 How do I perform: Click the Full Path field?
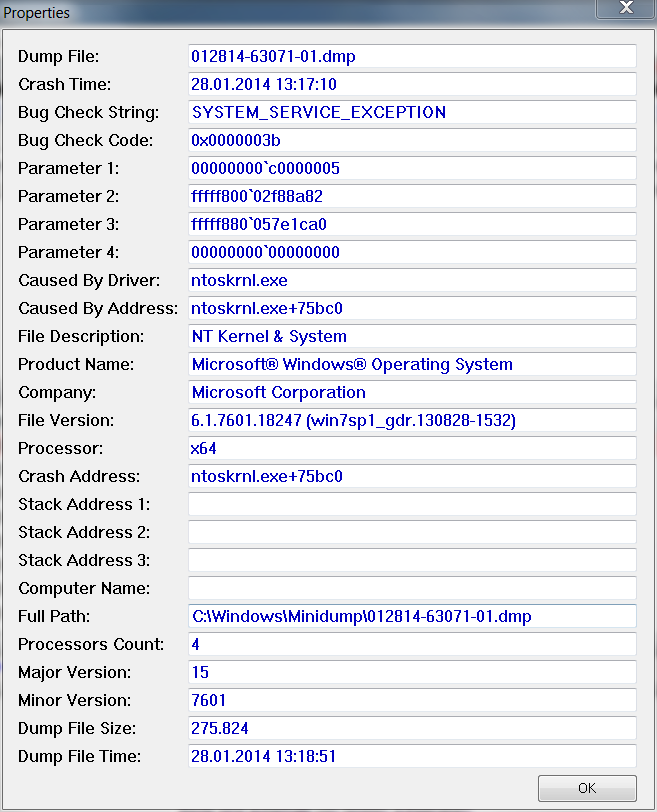point(412,615)
